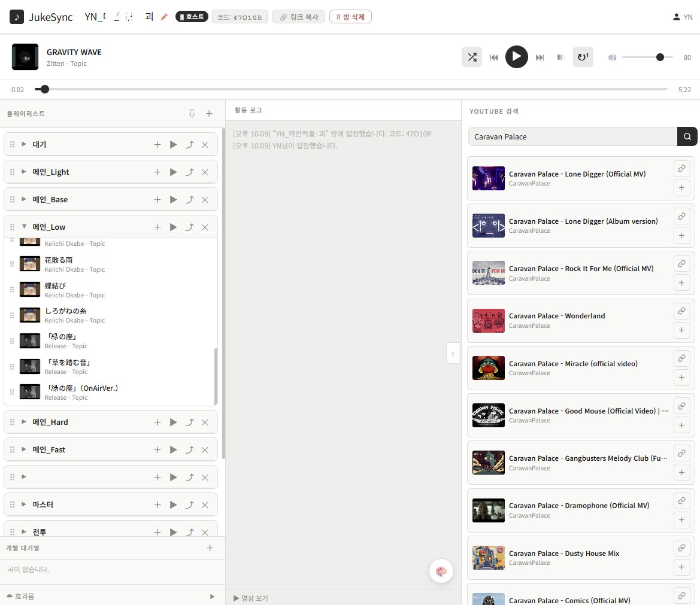Skip to the next track
This screenshot has height=605, width=700.
(x=540, y=57)
